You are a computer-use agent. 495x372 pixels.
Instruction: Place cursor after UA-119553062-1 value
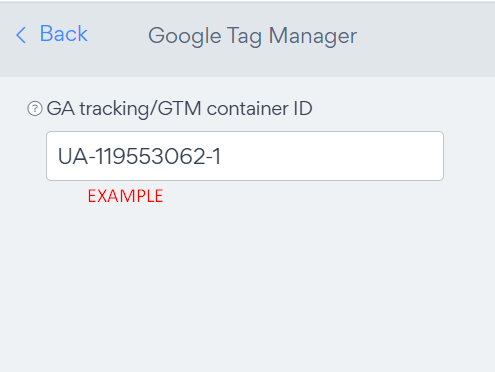pos(222,157)
